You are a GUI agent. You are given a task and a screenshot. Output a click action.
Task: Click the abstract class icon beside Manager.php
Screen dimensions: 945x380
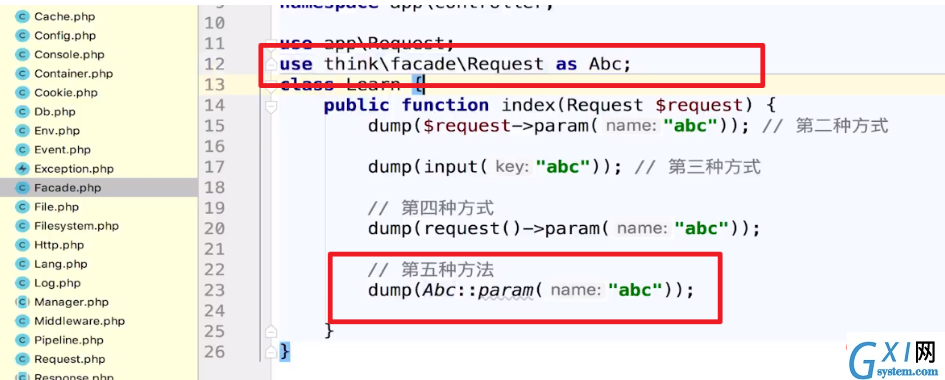tap(22, 302)
